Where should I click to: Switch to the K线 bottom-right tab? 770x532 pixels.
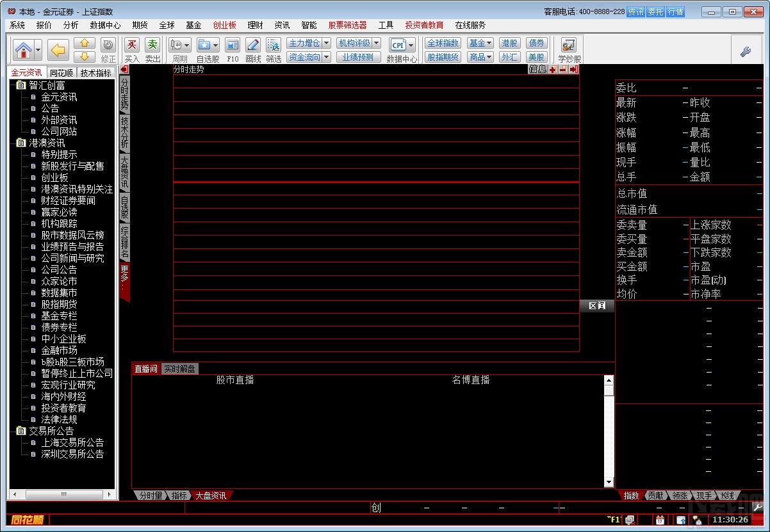pos(727,496)
